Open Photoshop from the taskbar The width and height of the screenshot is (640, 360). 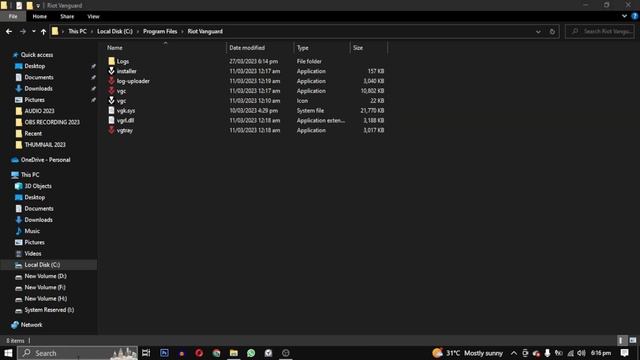164,353
